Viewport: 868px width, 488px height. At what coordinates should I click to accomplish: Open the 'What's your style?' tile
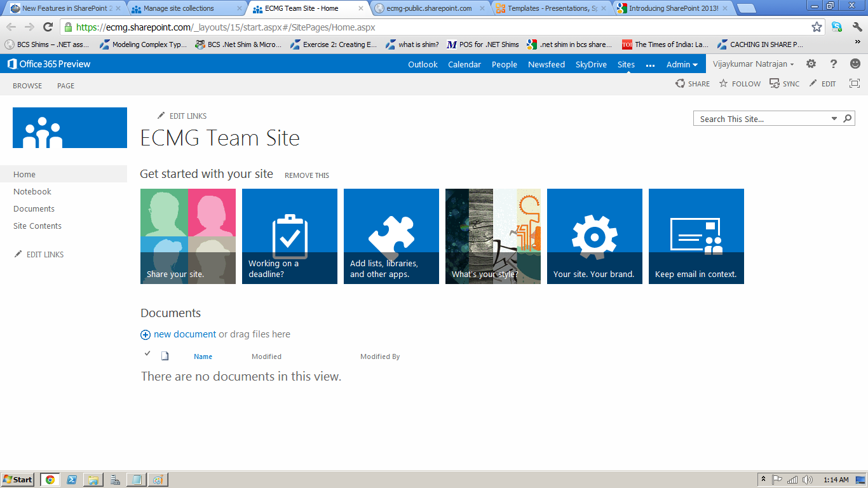493,236
